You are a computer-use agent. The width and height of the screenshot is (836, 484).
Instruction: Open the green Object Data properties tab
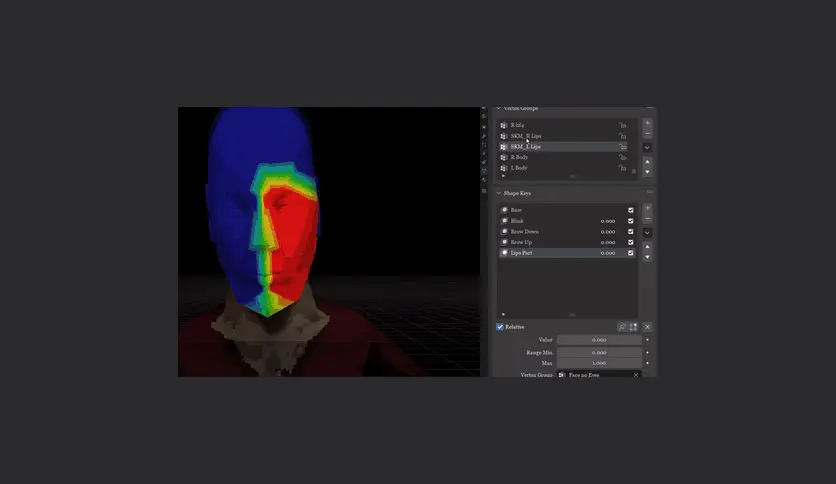pos(484,171)
